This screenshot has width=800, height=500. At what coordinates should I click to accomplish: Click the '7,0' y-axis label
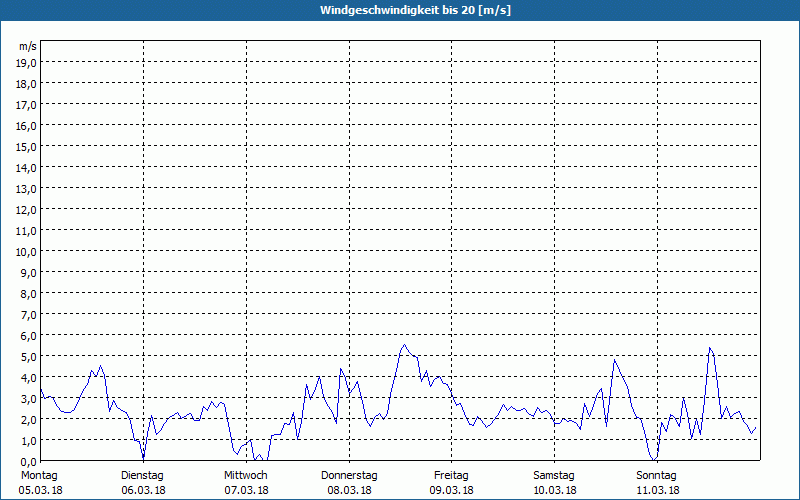29,315
